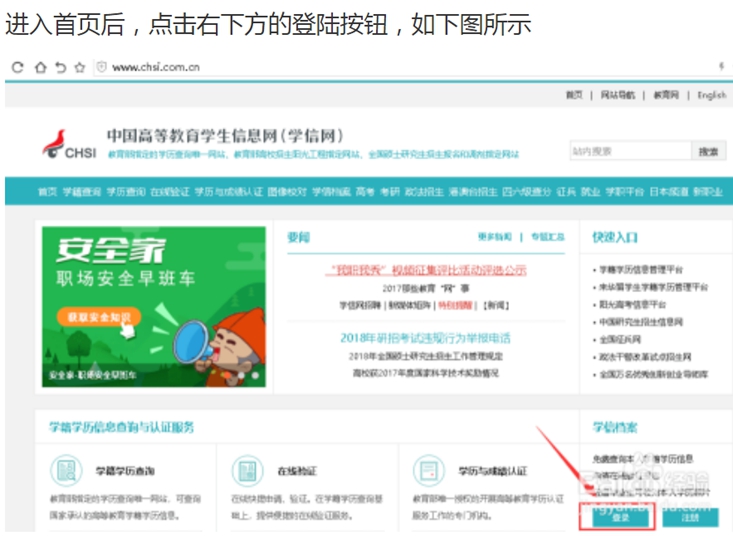Open 来华留学生学籍学历管理平台 quick link

[x=654, y=287]
